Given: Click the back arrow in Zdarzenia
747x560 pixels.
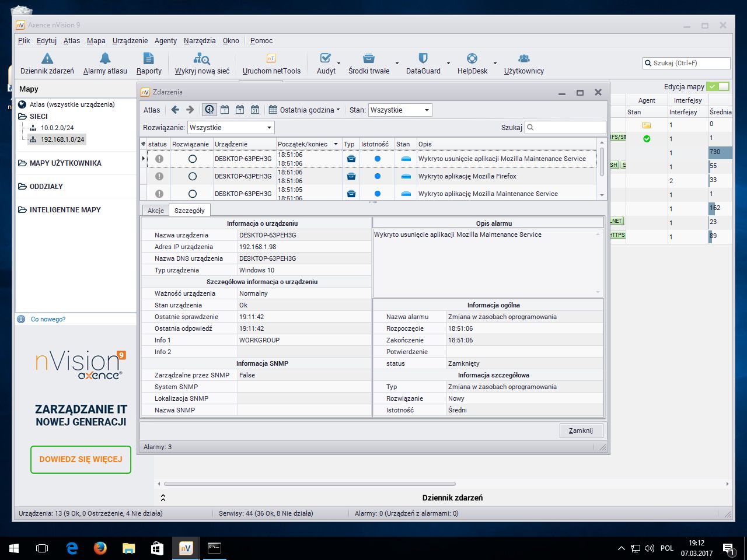Looking at the screenshot, I should (x=175, y=110).
